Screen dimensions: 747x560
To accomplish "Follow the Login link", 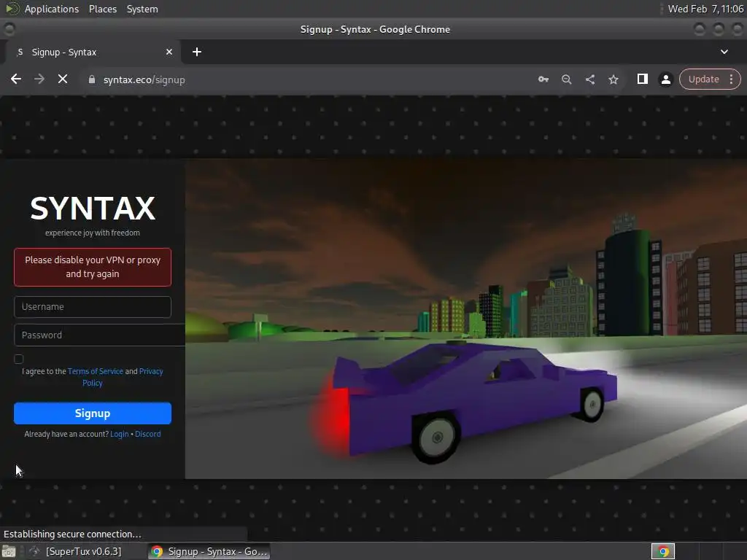I will click(x=119, y=434).
